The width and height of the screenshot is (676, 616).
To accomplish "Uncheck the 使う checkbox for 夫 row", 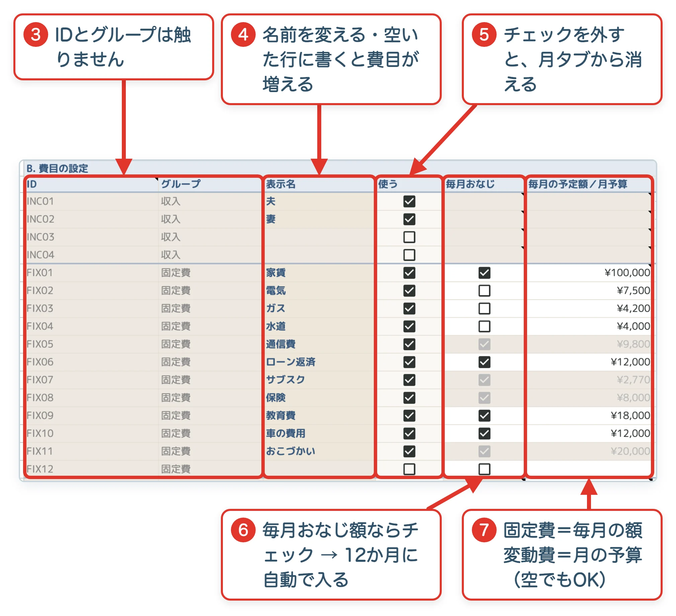I will point(409,201).
